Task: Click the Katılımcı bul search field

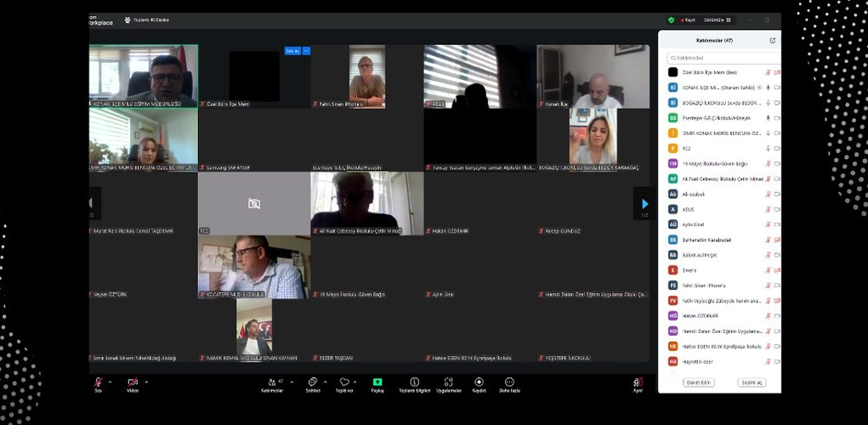Action: [x=723, y=58]
